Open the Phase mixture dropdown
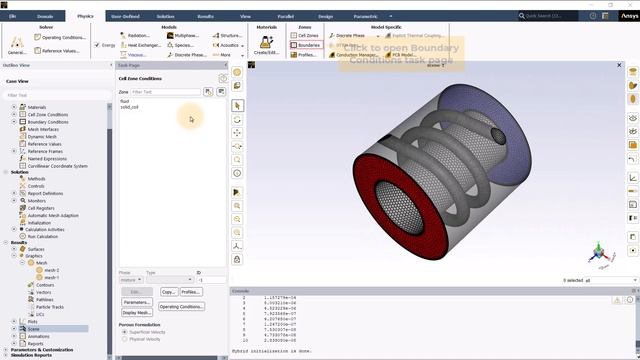640x360 pixels. (x=131, y=280)
